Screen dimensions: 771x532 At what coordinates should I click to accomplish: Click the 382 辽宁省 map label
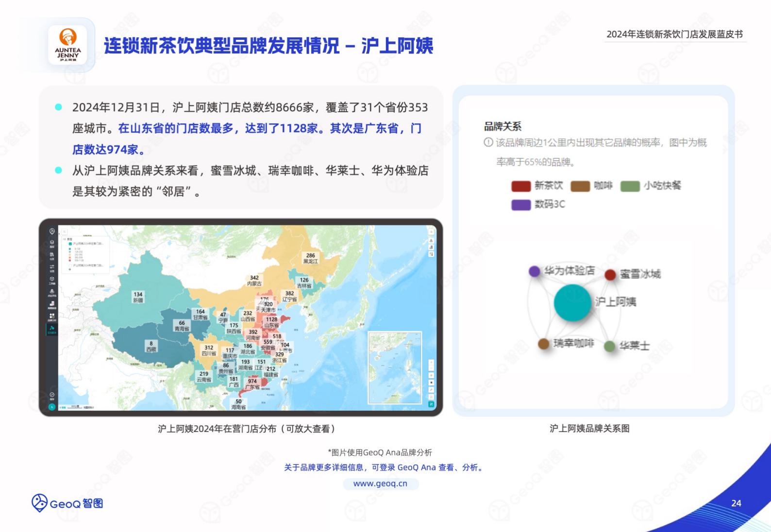coord(289,296)
